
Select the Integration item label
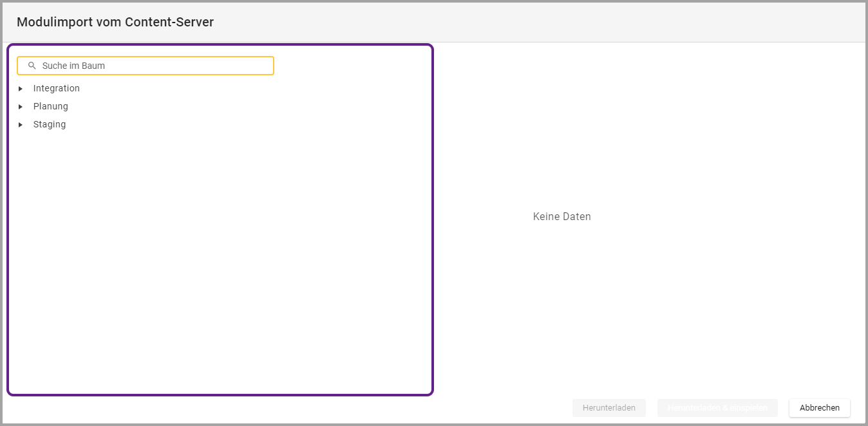[57, 89]
